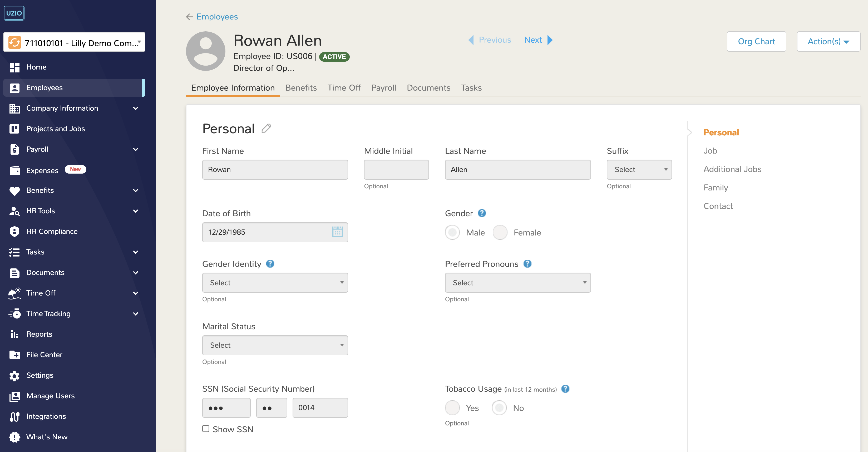868x452 pixels.
Task: Open the Integrations sidebar item
Action: 46,416
